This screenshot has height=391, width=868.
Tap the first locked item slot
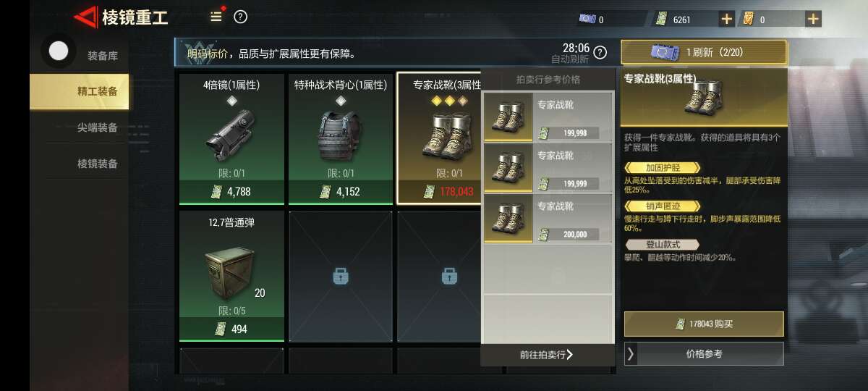pos(341,276)
